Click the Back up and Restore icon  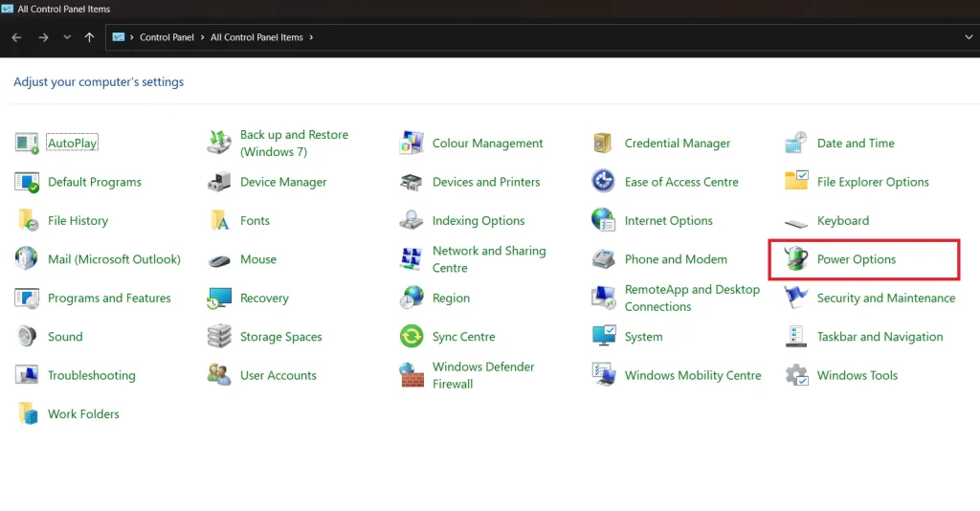pos(219,143)
